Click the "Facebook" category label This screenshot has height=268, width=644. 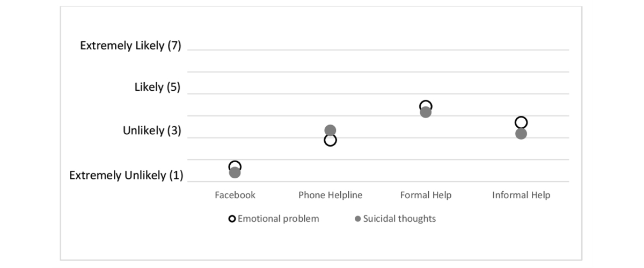[x=235, y=195]
